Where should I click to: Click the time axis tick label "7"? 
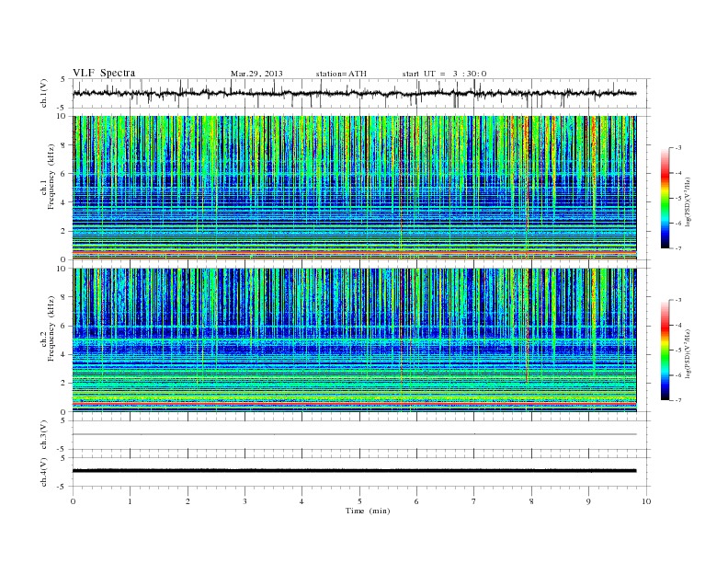point(474,501)
